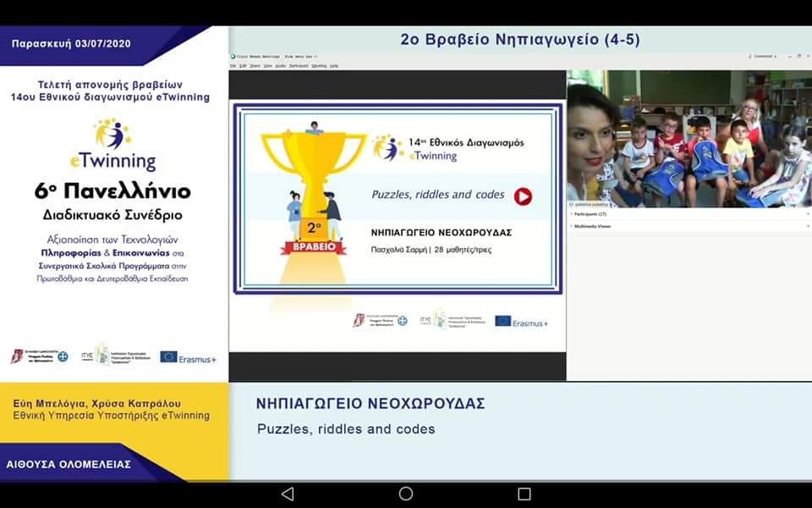Viewport: 812px width, 508px height.
Task: Minimize the Webex meeting window
Action: pyautogui.click(x=789, y=56)
